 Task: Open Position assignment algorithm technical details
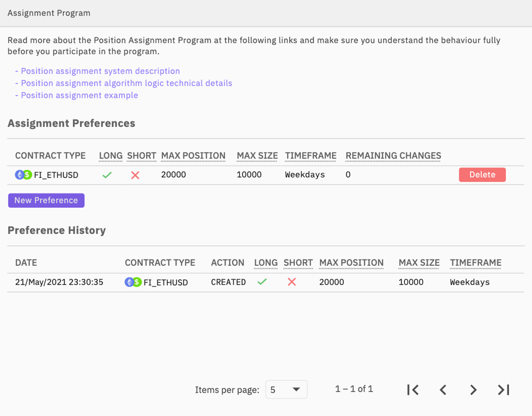[x=126, y=83]
